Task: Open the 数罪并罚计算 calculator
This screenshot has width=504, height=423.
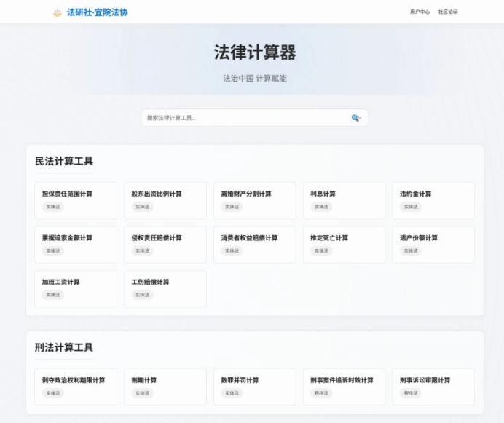Action: click(254, 387)
